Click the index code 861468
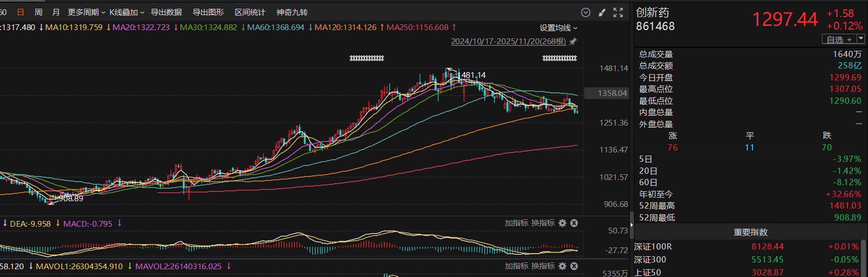This screenshot has height=277, width=868. tap(655, 26)
